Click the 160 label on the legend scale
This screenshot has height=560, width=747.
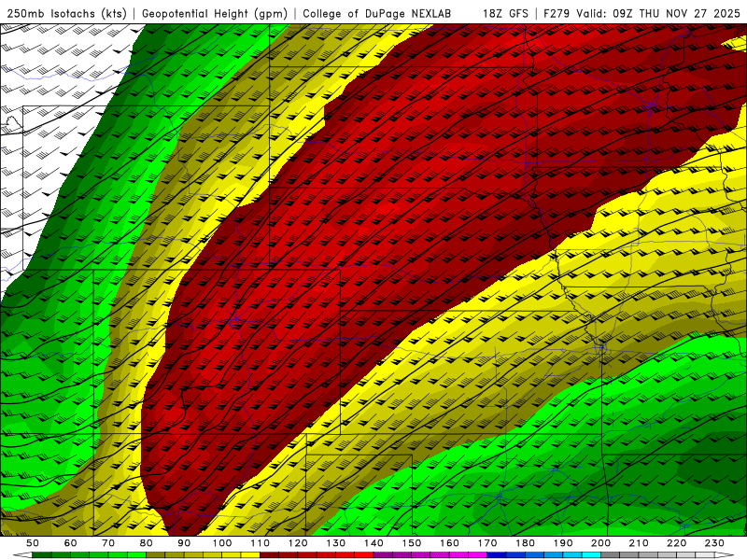click(449, 543)
